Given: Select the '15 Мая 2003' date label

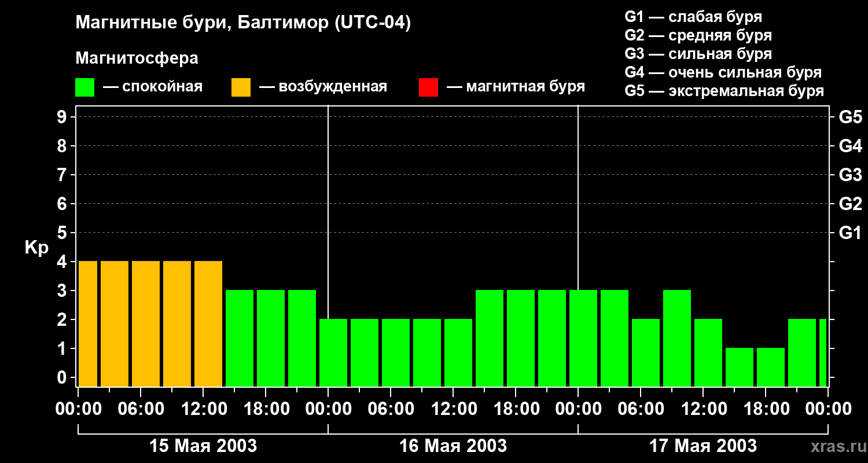Looking at the screenshot, I should click(x=203, y=446).
